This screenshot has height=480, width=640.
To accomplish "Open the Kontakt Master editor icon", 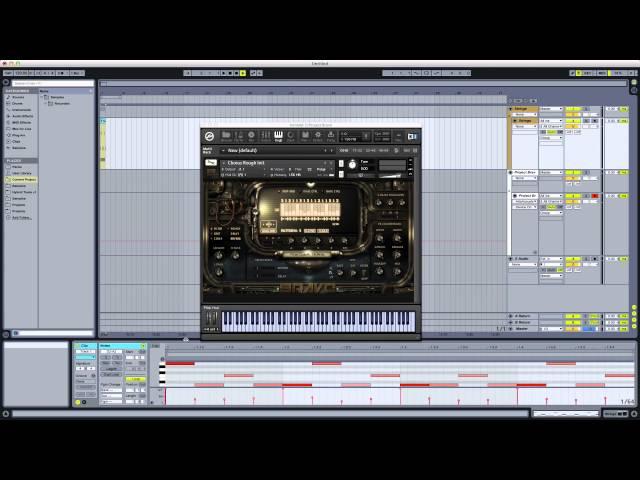I will point(239,136).
